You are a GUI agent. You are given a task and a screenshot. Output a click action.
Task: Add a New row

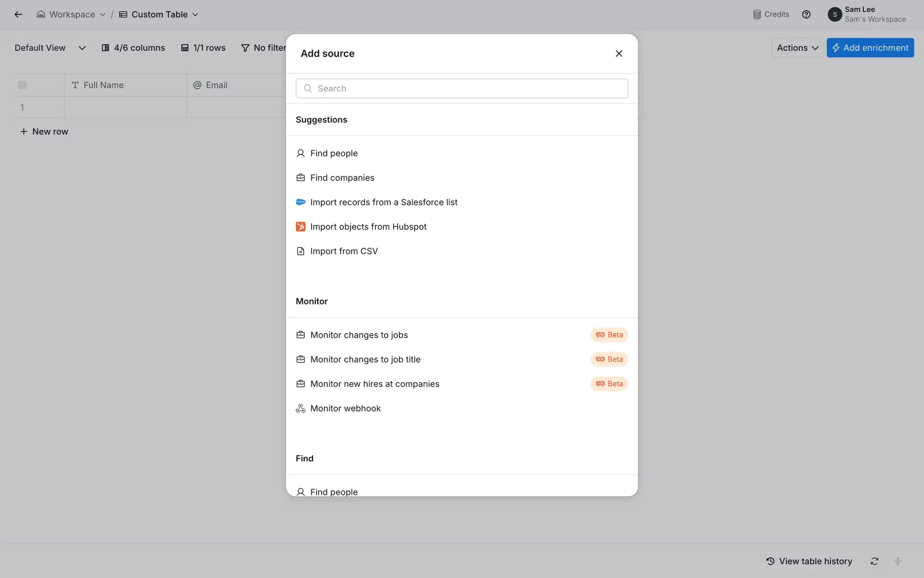click(44, 131)
